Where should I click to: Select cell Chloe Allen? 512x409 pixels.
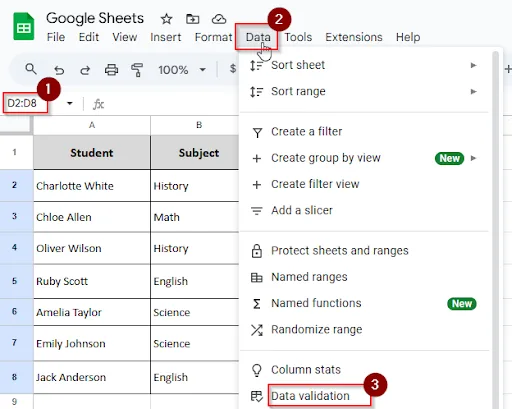92,217
